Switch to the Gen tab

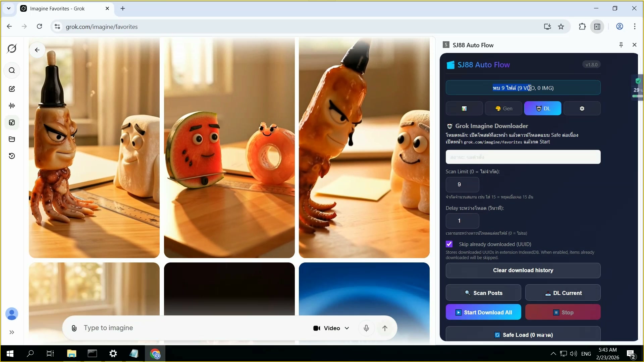(504, 108)
